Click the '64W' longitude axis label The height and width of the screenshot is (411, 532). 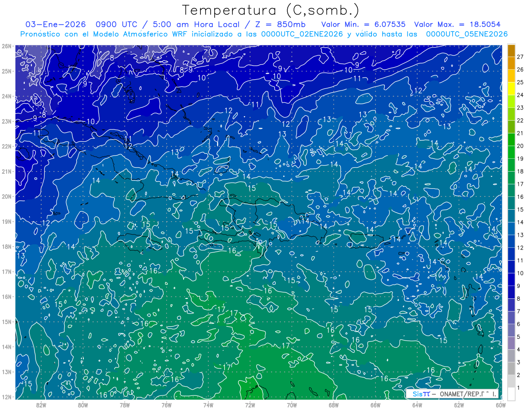[417, 405]
